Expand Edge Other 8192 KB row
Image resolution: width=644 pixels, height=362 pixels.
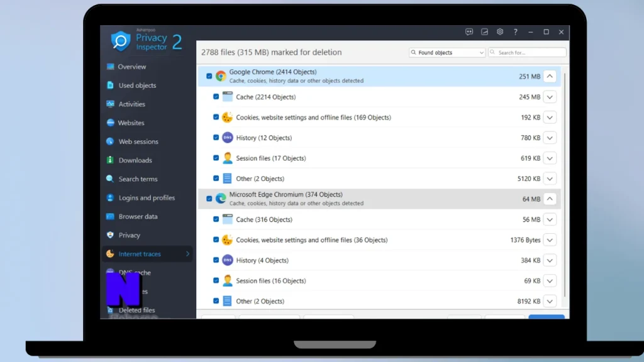pyautogui.click(x=550, y=301)
